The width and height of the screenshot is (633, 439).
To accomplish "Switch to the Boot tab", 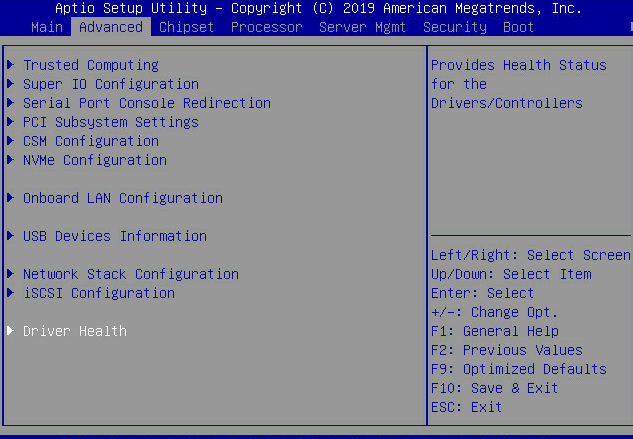I will coord(518,27).
